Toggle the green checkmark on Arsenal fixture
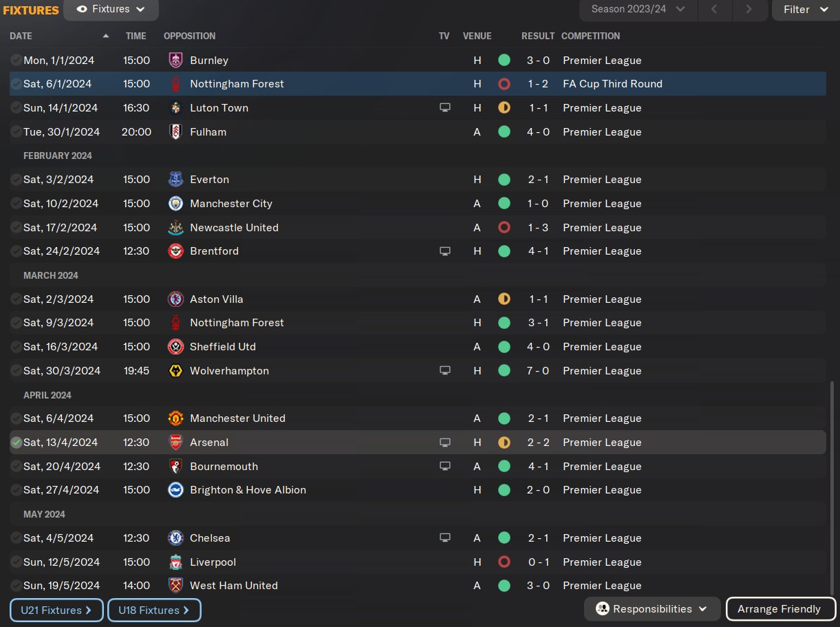Viewport: 840px width, 627px height. pos(16,443)
